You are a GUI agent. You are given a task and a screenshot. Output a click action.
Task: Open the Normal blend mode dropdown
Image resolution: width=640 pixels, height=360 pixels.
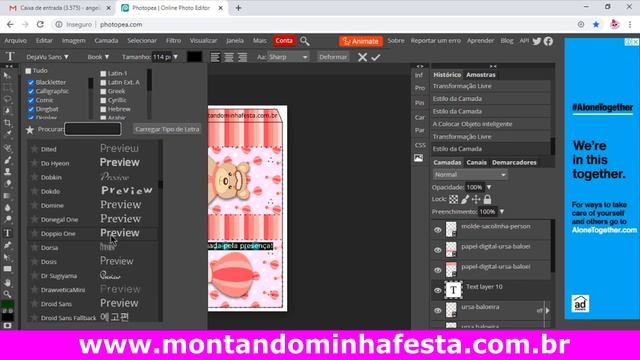[x=470, y=175]
